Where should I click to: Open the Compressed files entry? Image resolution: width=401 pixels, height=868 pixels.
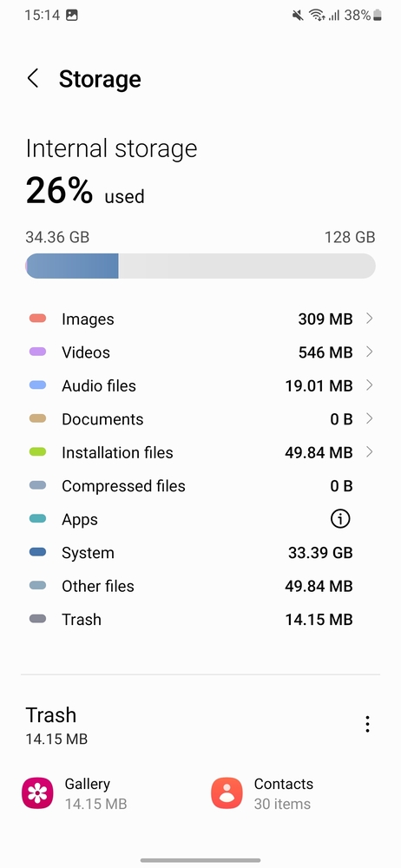[x=200, y=485]
